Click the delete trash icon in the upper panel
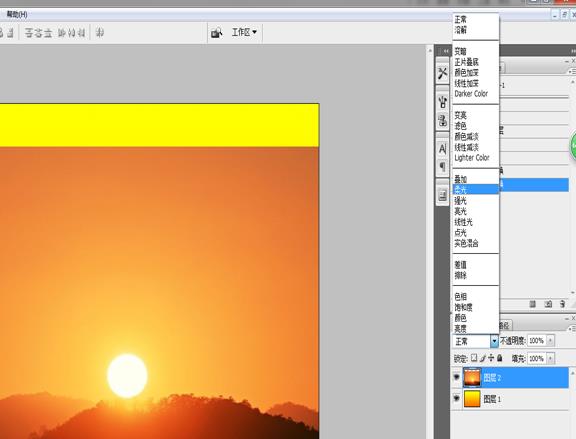 tap(562, 304)
